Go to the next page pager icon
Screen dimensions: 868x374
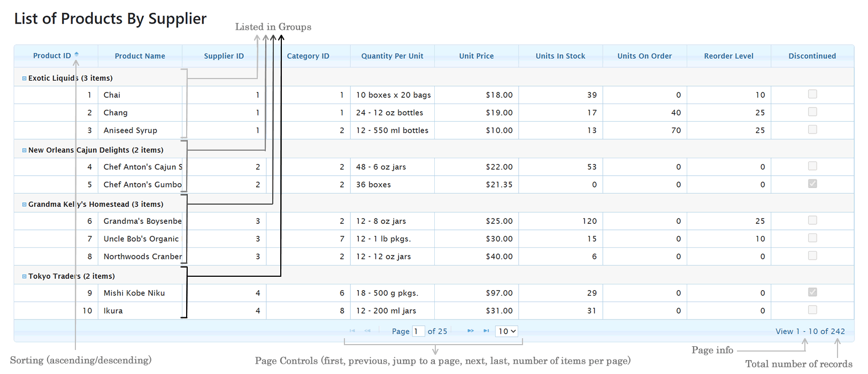pos(471,331)
